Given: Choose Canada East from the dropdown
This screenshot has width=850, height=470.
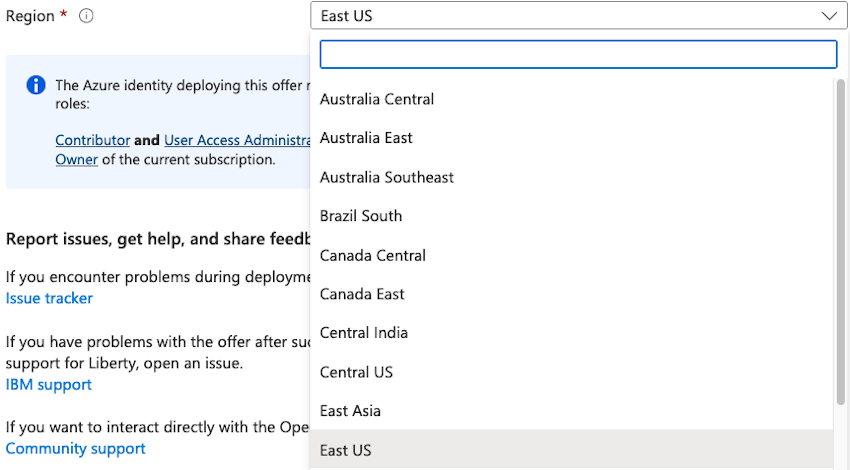Looking at the screenshot, I should click(x=362, y=294).
